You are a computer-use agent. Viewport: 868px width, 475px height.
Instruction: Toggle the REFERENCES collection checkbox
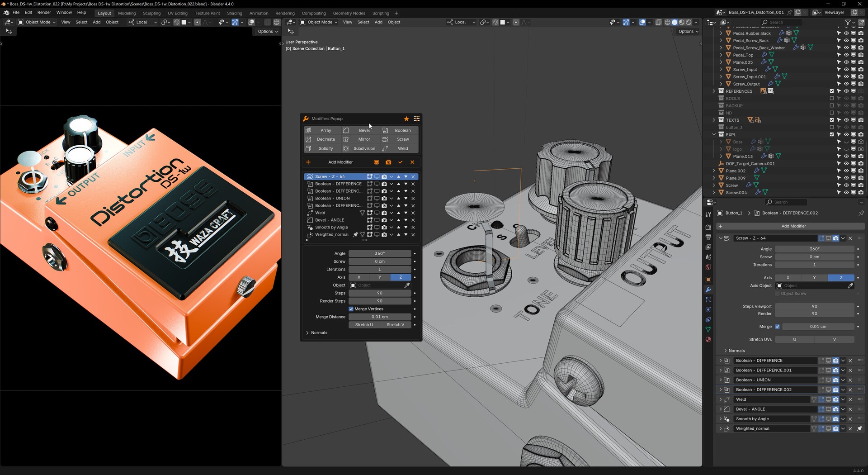click(831, 91)
